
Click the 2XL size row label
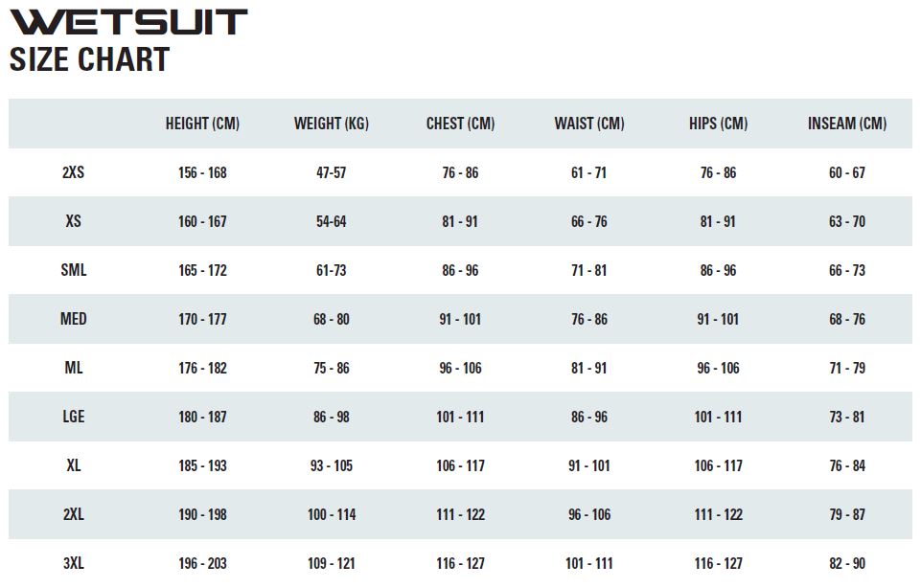click(x=74, y=514)
